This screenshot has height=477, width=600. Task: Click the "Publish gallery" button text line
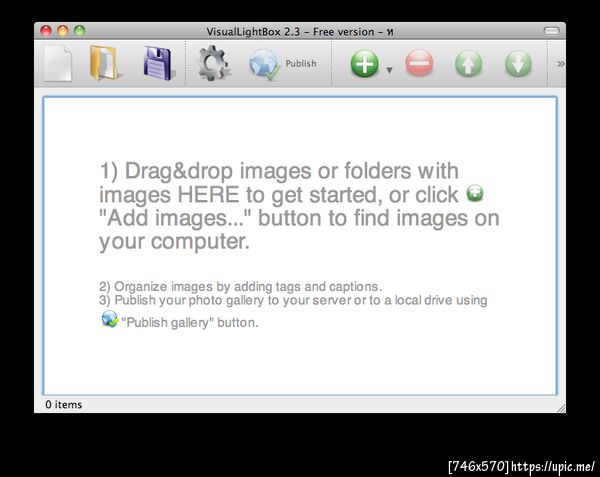pyautogui.click(x=190, y=322)
